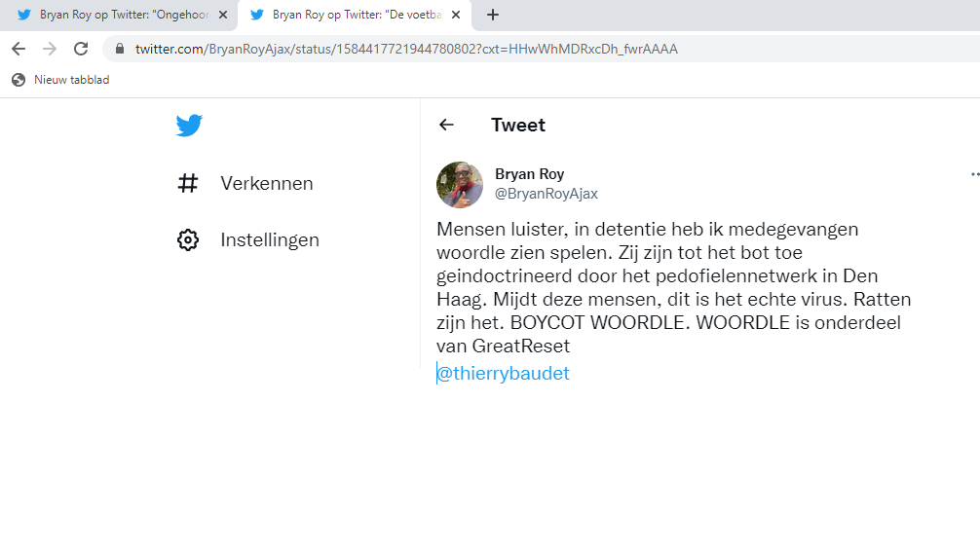
Task: Open the Bryan Roy profile name
Action: coord(529,174)
